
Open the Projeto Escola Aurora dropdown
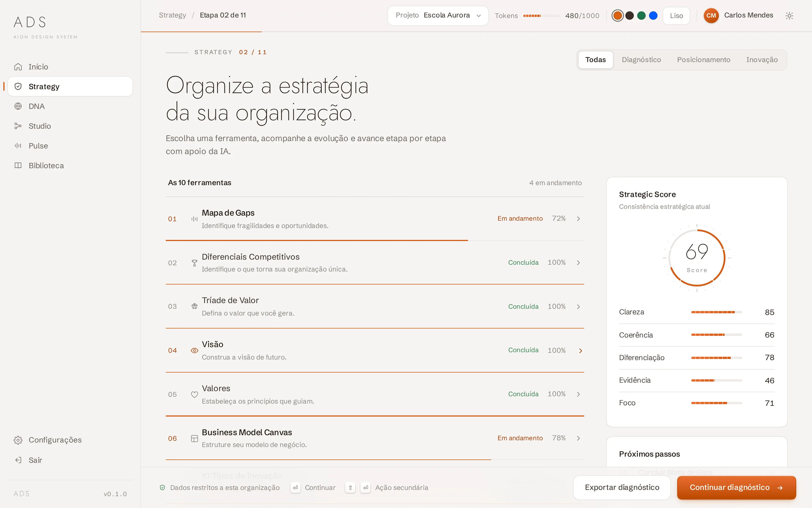(438, 16)
